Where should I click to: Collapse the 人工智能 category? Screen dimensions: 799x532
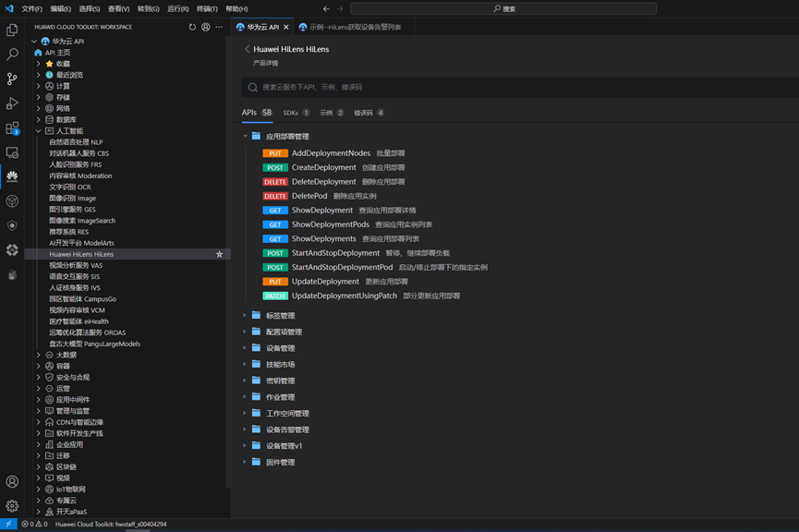point(38,131)
